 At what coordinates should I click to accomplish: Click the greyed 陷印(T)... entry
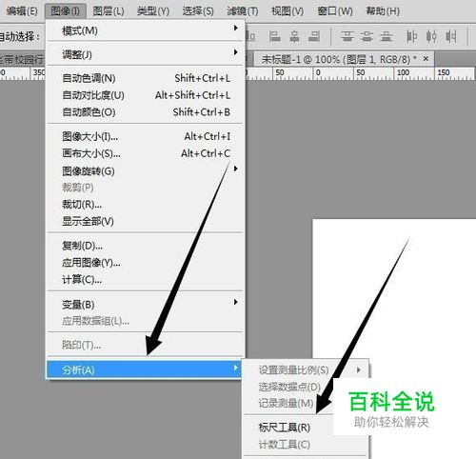click(146, 345)
